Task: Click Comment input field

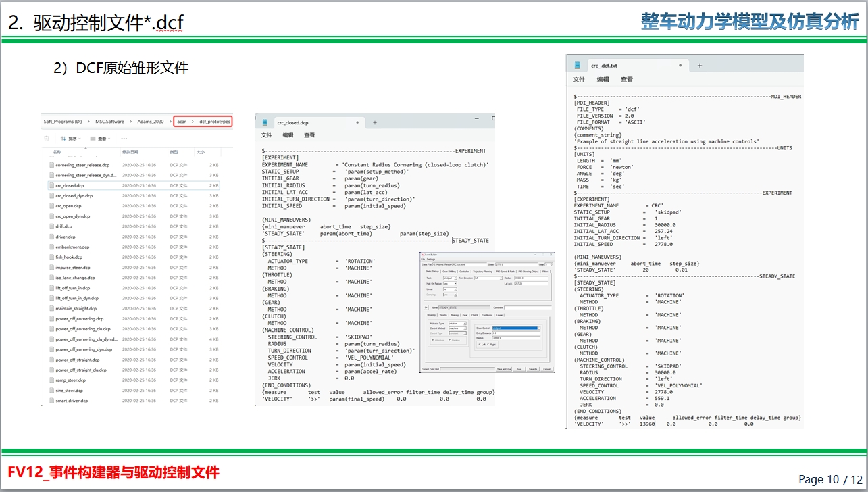Action: click(528, 307)
